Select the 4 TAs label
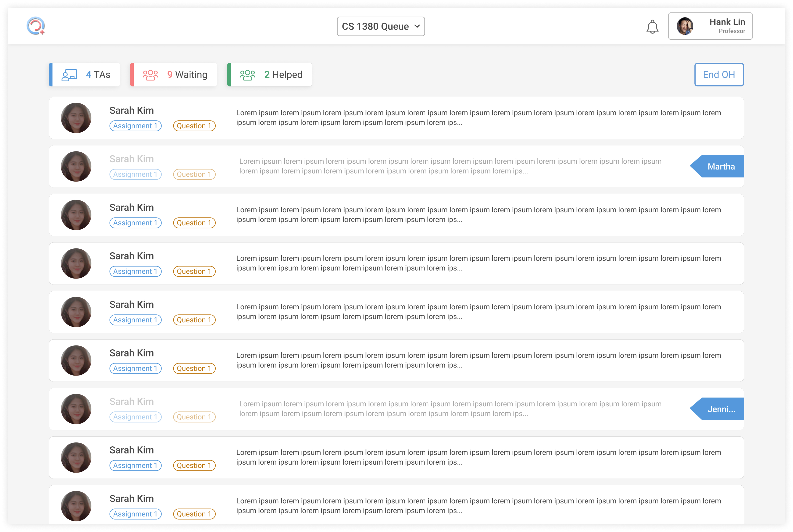 click(x=98, y=75)
